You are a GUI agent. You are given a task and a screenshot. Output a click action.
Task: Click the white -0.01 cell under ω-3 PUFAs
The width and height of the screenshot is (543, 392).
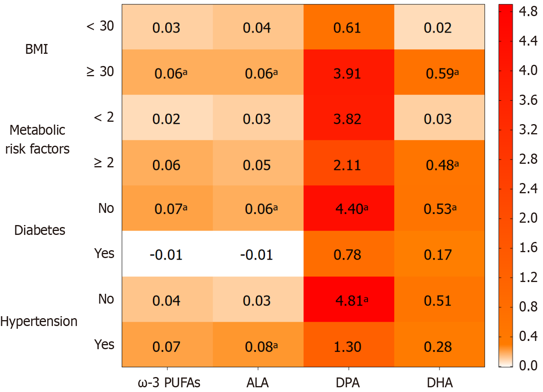pyautogui.click(x=167, y=254)
